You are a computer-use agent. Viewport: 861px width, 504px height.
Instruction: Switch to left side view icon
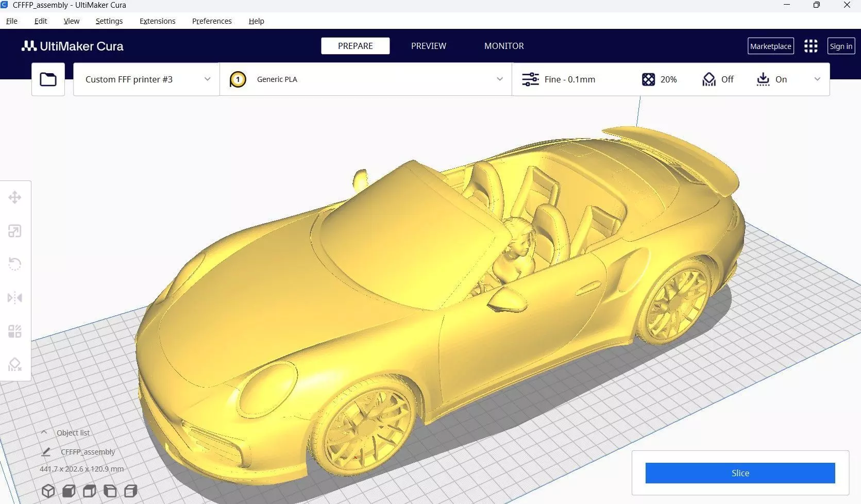[110, 491]
